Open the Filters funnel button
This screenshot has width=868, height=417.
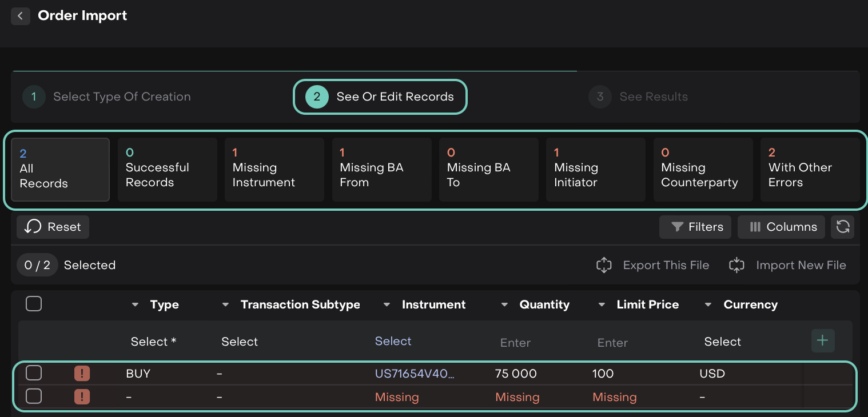pos(696,227)
